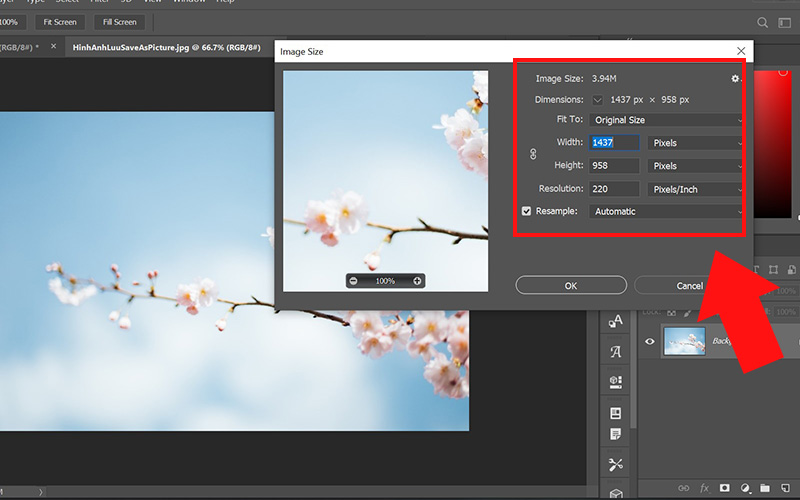Click the panel dock vertical scrollbar
The image size is (800, 500).
coord(633,370)
